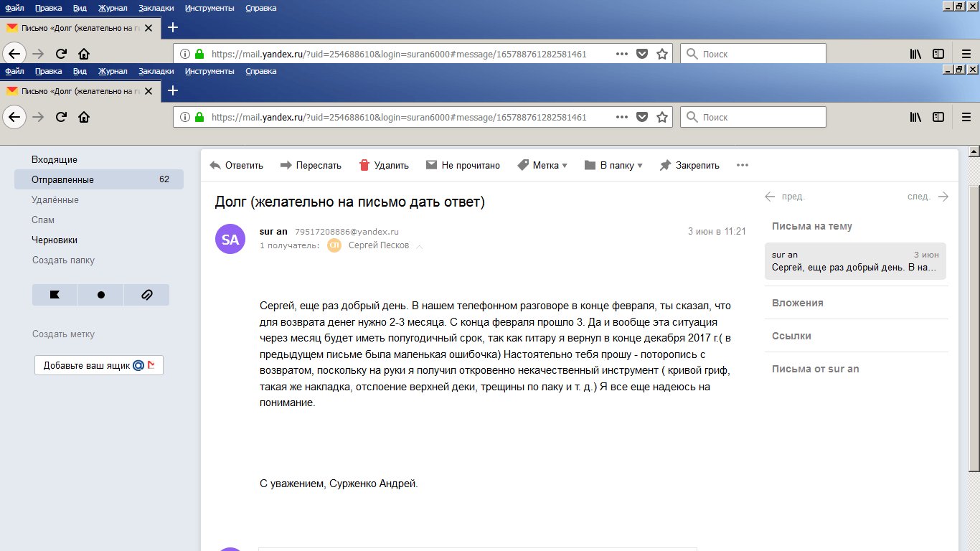Click the signature С уважением, Сурженко Андрей

click(339, 484)
